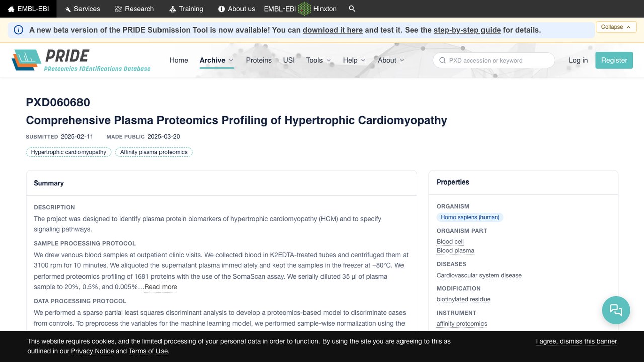644x362 pixels.
Task: Open the Proteins menu item
Action: coord(259,60)
